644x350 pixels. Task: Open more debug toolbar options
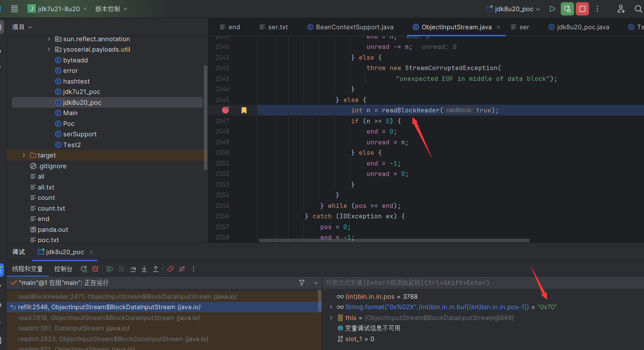coord(193,269)
